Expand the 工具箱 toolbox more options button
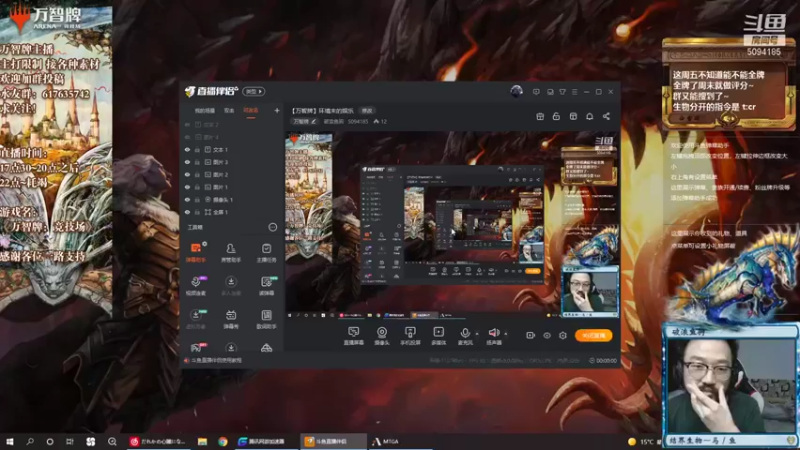This screenshot has width=800, height=450. tap(273, 227)
